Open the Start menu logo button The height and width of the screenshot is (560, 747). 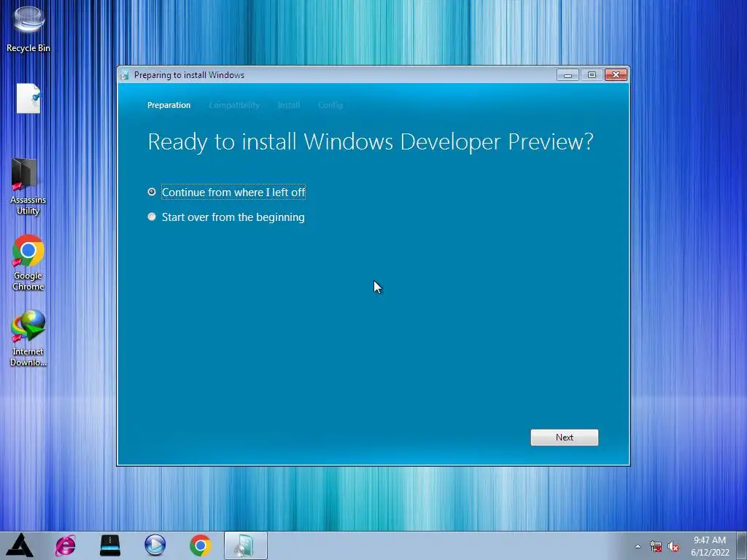pos(20,545)
